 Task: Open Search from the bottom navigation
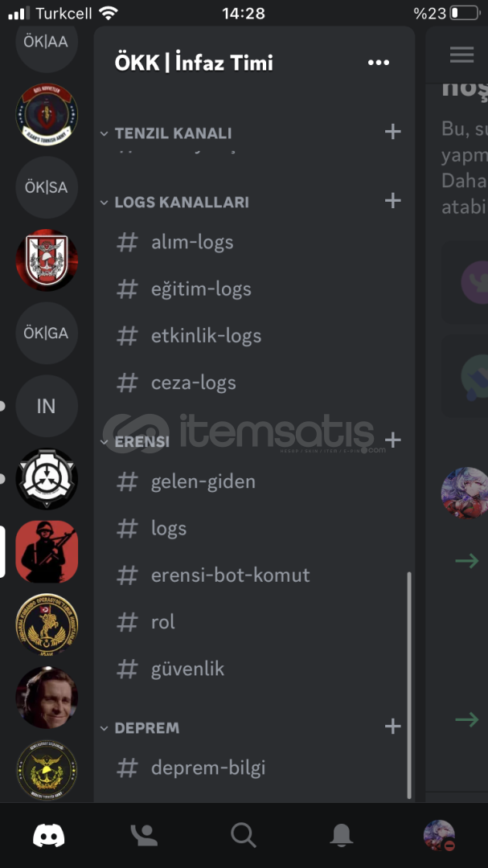243,835
